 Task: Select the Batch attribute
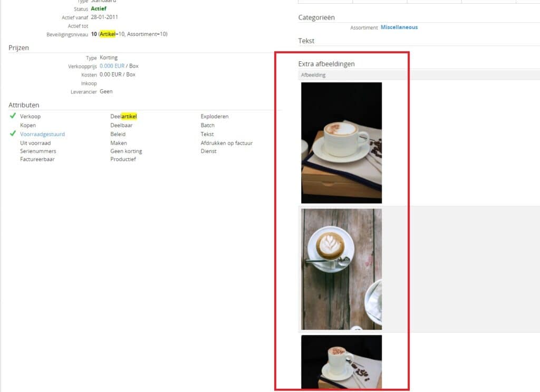click(x=207, y=126)
